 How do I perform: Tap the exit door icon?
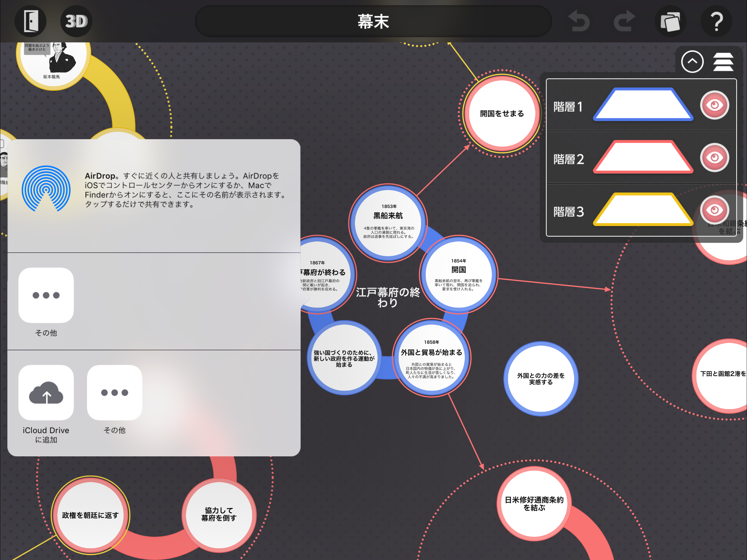point(30,21)
